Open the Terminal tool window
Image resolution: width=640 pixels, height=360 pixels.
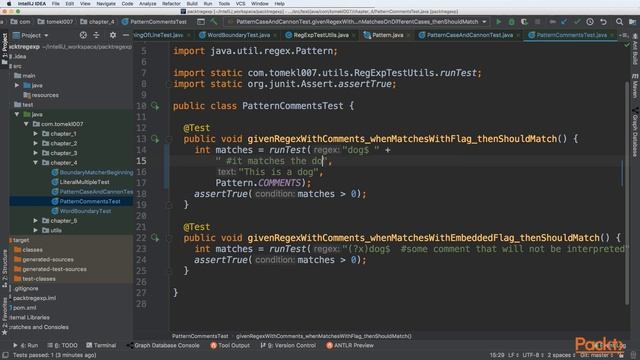(101, 345)
